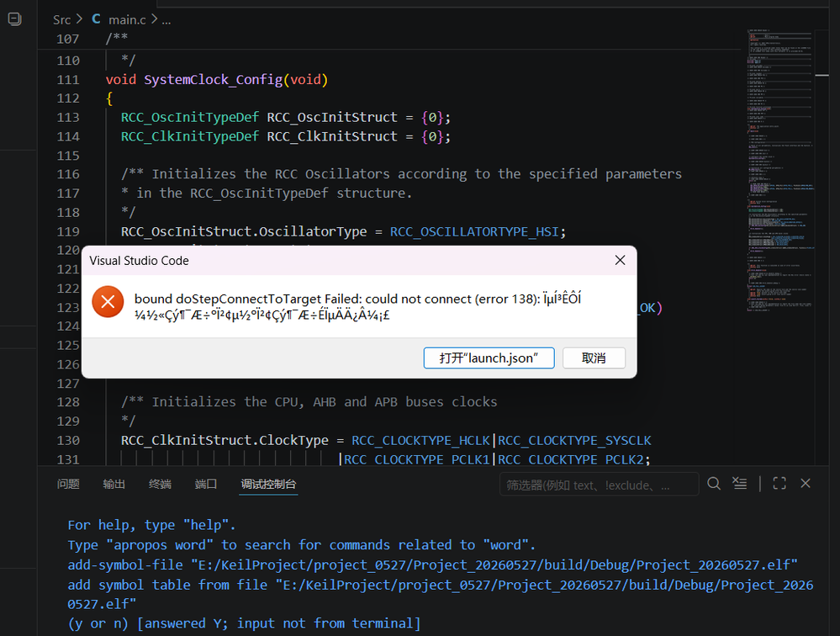Focus the debug console filter input
840x636 pixels.
click(x=599, y=485)
